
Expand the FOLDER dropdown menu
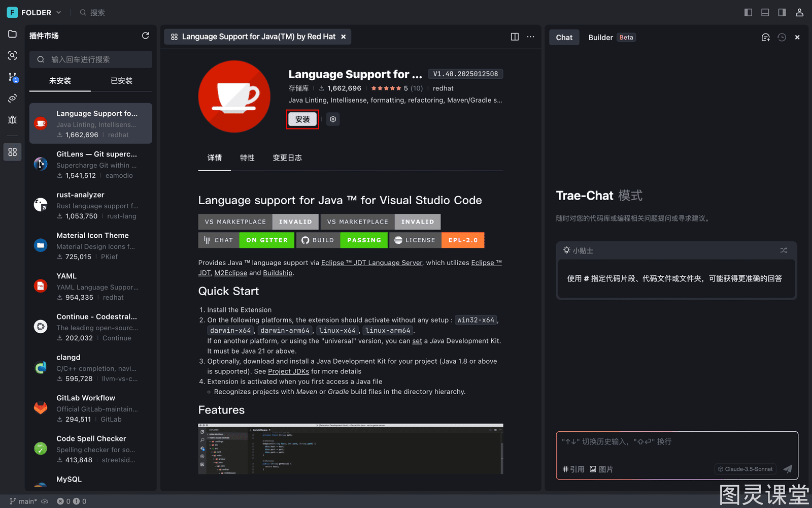[x=35, y=12]
